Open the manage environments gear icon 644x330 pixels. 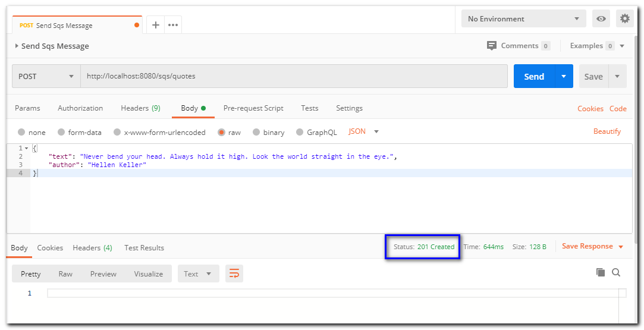point(624,18)
